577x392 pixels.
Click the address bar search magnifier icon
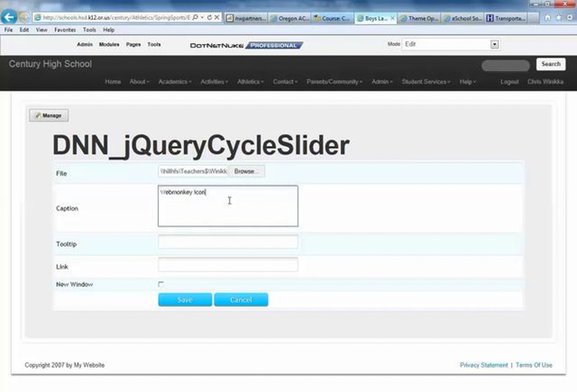[x=195, y=17]
